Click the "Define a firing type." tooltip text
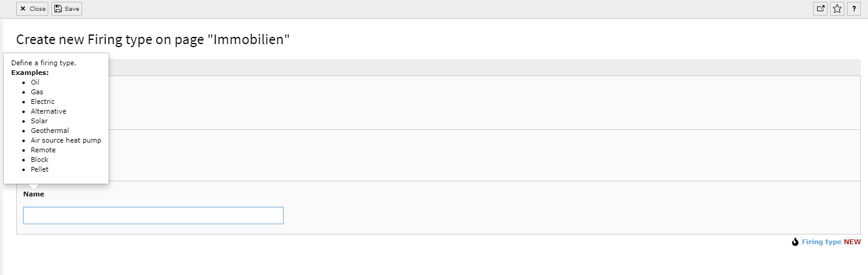Image resolution: width=868 pixels, height=275 pixels. point(44,63)
